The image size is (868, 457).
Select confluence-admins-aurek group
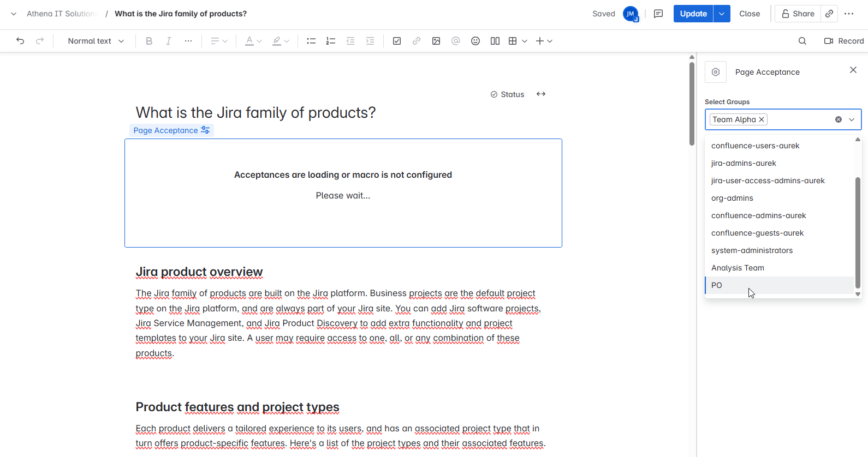point(779,215)
